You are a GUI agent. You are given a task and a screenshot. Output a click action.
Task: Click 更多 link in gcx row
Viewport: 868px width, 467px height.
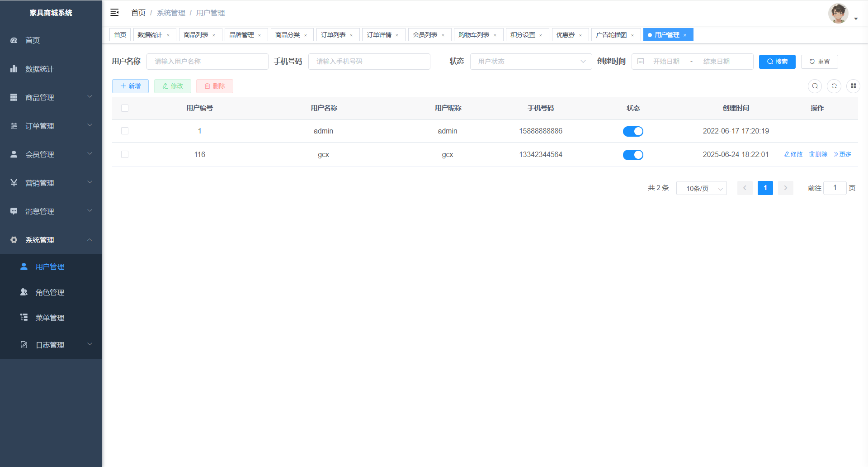[843, 154]
